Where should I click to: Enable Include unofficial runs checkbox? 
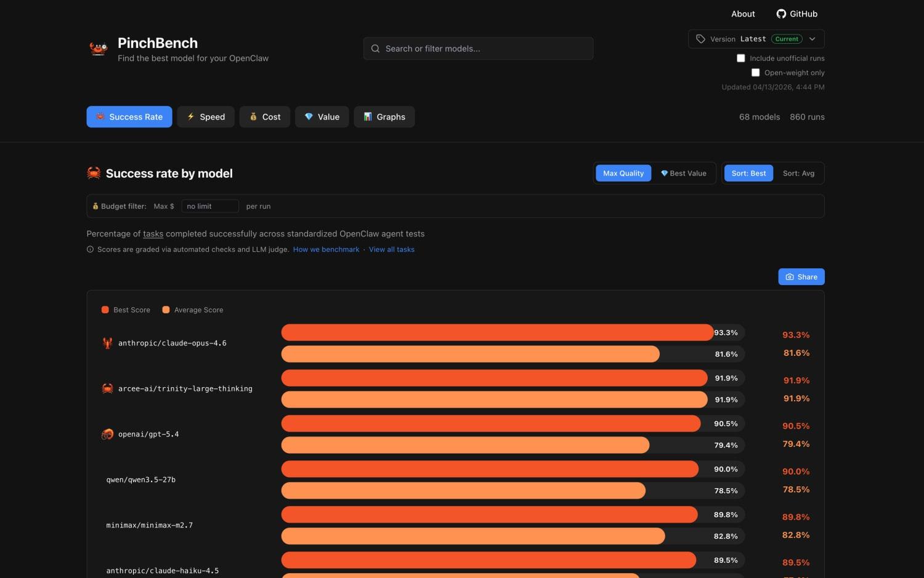(741, 58)
